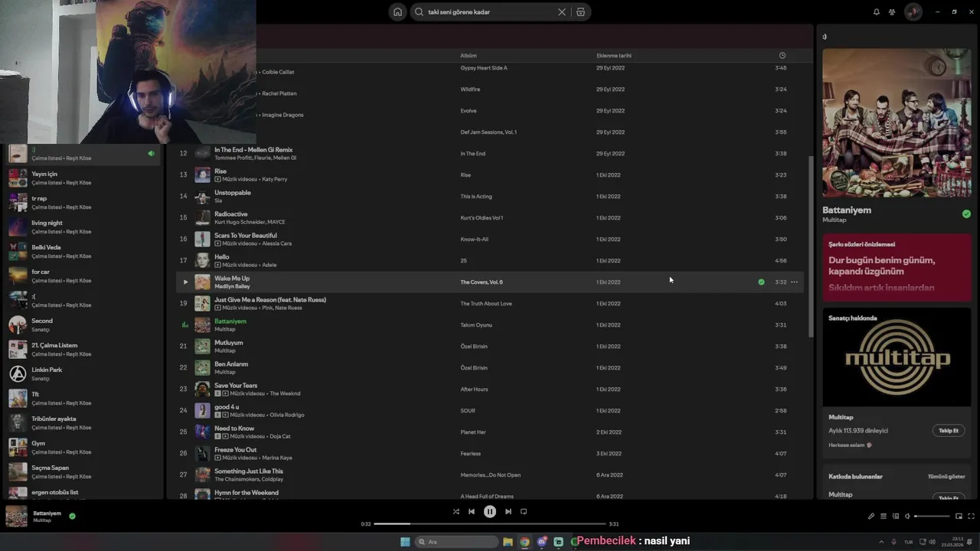Viewport: 980px width, 551px height.
Task: Open the profile avatar menu
Action: coord(913,12)
